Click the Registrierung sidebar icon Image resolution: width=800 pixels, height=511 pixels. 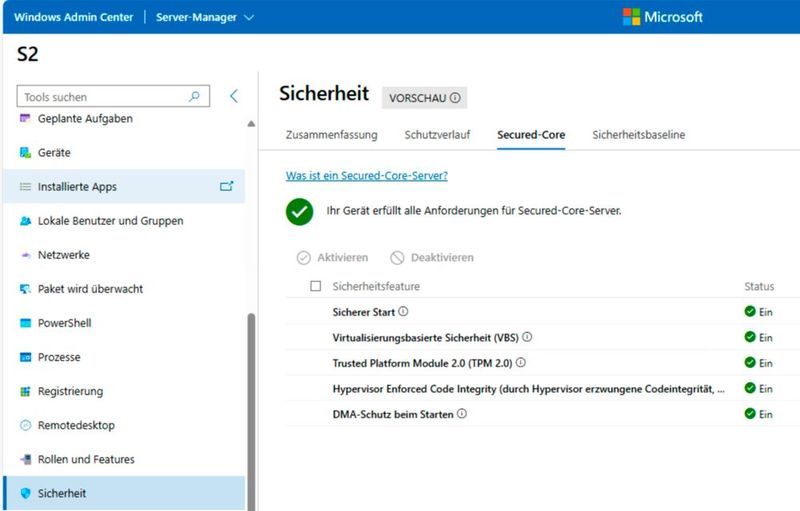pyautogui.click(x=25, y=391)
